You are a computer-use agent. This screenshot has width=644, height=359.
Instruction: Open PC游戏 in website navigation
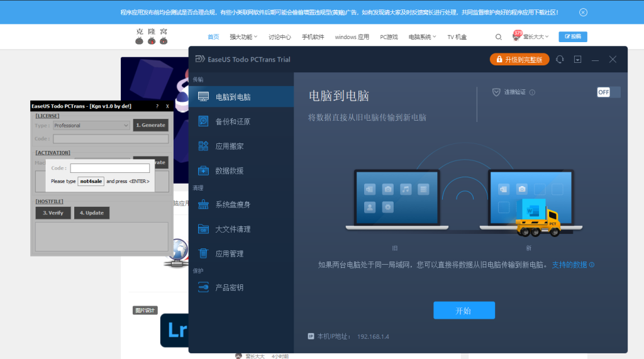tap(389, 37)
